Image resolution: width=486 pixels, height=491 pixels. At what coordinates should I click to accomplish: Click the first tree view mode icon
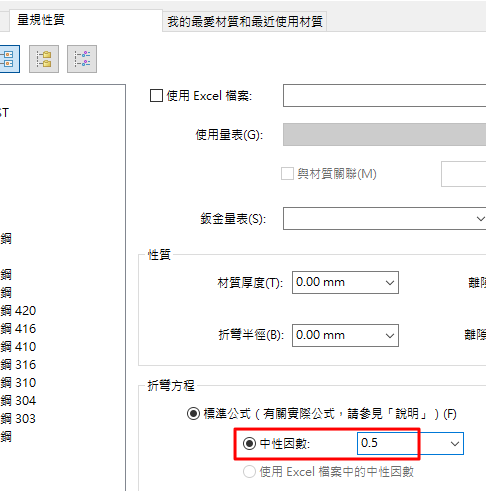tap(9, 59)
